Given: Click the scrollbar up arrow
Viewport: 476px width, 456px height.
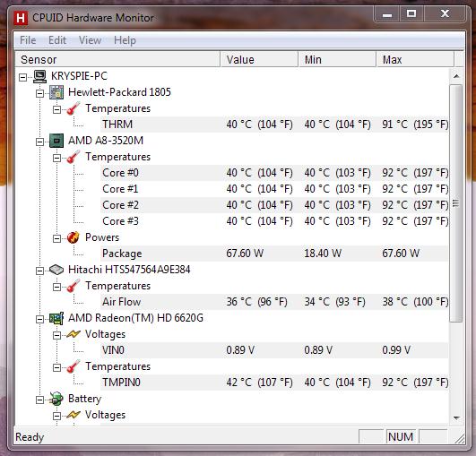Looking at the screenshot, I should [456, 76].
